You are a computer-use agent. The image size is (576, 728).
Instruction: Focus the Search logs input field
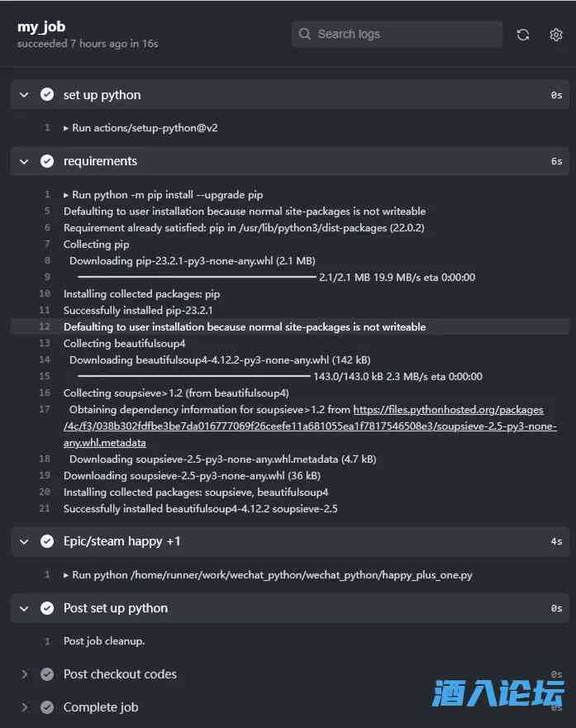click(x=405, y=34)
